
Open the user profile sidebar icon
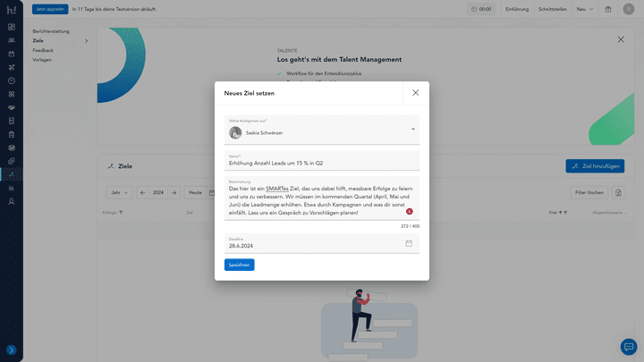pyautogui.click(x=12, y=201)
